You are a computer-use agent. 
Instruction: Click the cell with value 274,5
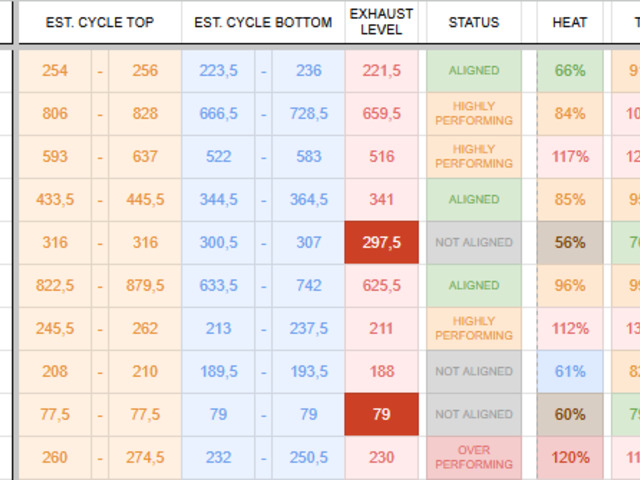pyautogui.click(x=145, y=457)
